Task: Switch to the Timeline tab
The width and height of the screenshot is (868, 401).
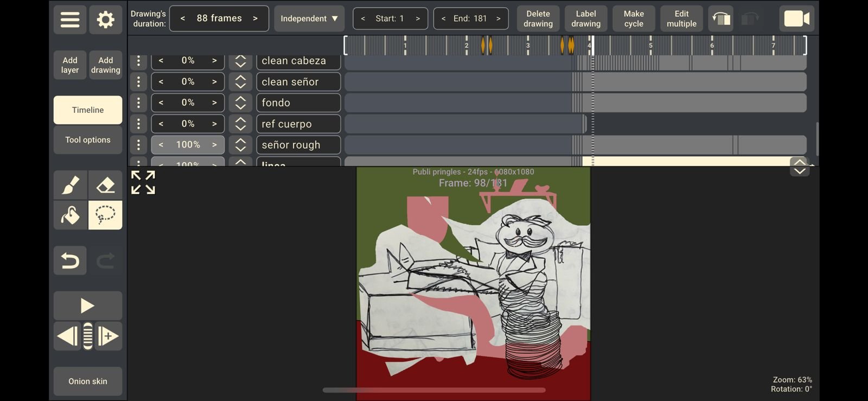Action: tap(87, 110)
